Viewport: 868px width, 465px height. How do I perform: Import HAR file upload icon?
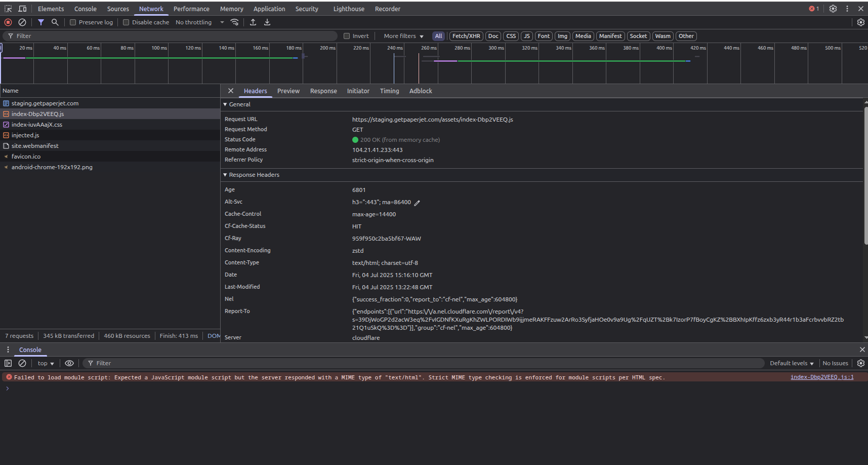(x=253, y=22)
